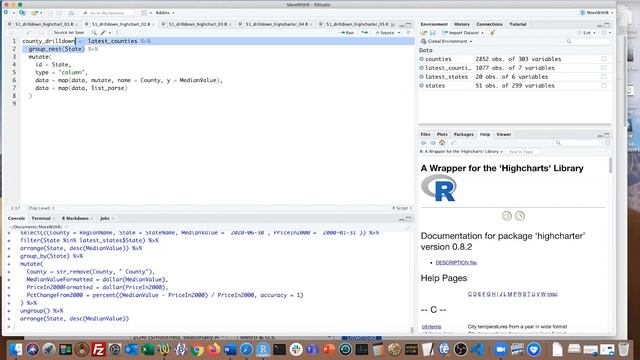The width and height of the screenshot is (640, 360).
Task: Switch to the Terminal tab
Action: pos(41,219)
